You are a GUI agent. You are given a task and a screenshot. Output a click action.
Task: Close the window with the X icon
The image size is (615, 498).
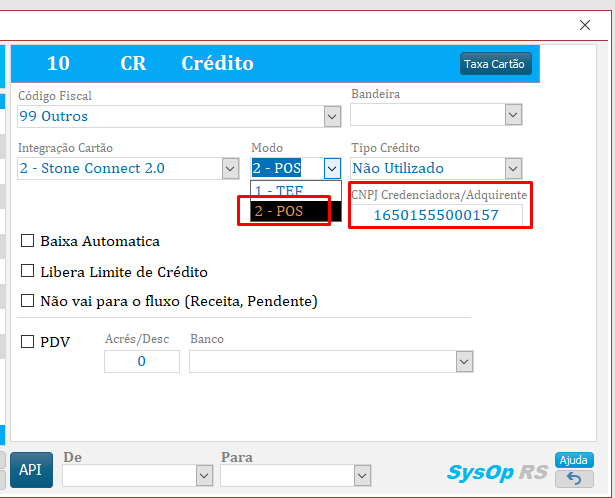(585, 25)
